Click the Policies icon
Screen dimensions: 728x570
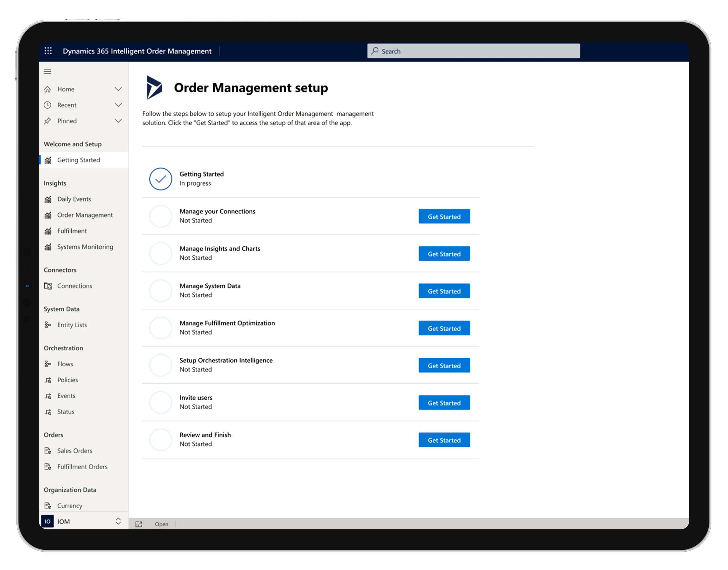pos(48,380)
